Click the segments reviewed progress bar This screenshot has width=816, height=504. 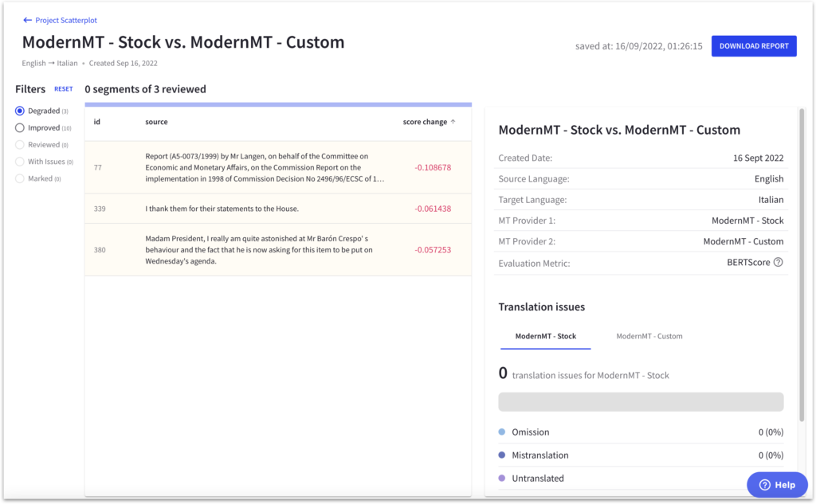tap(278, 104)
